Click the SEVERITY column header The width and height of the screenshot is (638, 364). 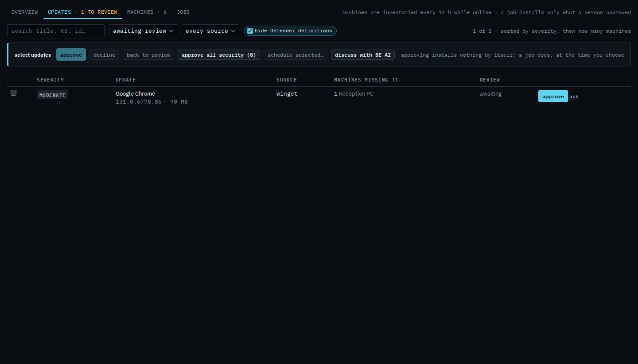point(50,80)
